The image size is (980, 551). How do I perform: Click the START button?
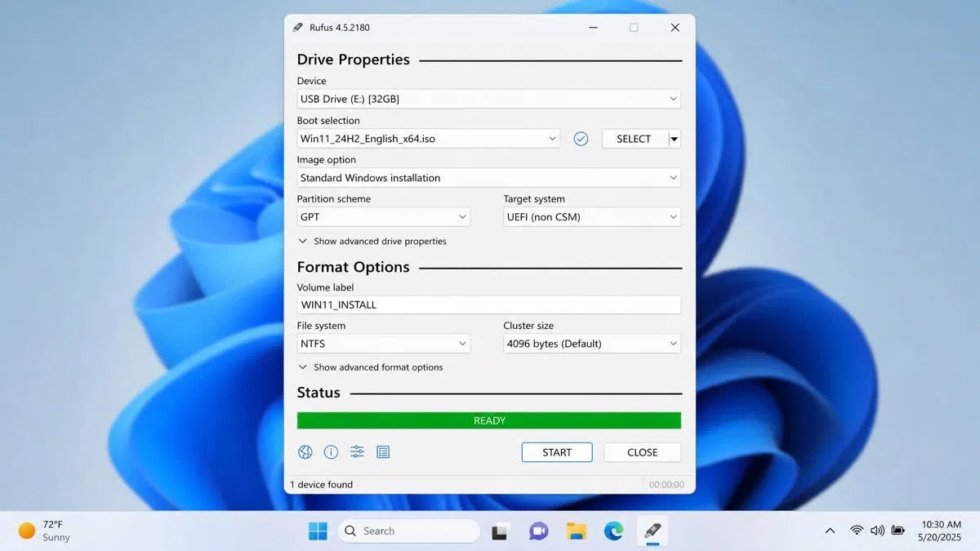[557, 452]
